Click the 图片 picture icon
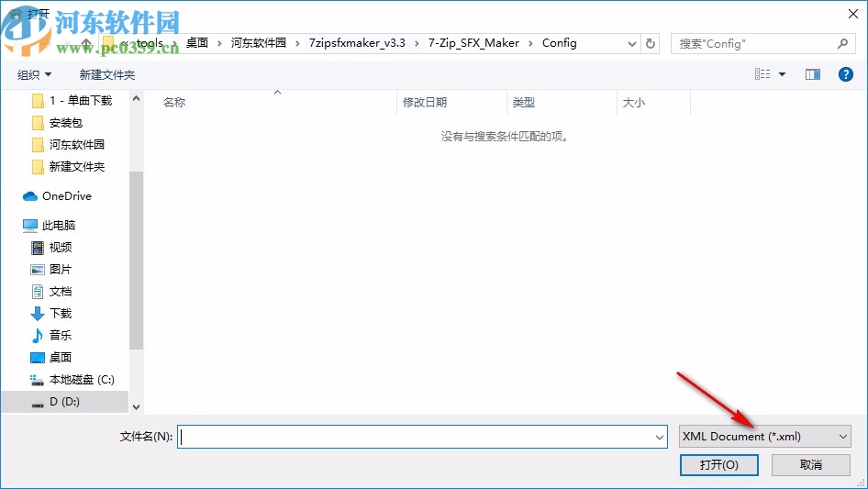The width and height of the screenshot is (868, 489). pyautogui.click(x=37, y=270)
